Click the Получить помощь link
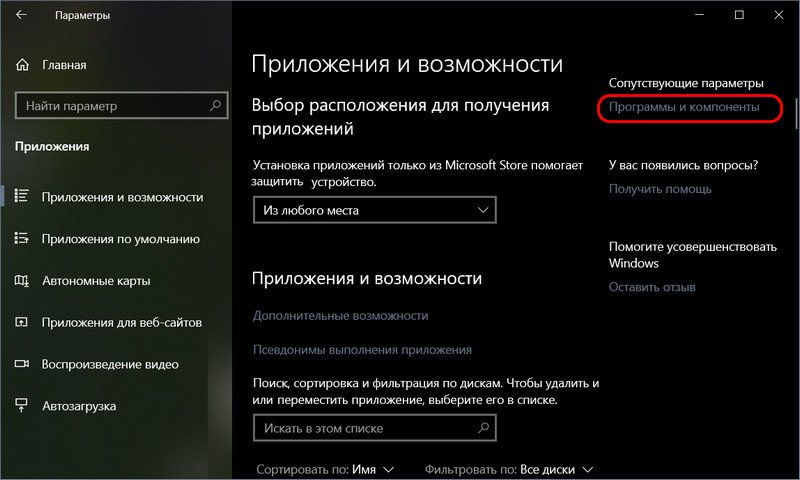 tap(660, 189)
